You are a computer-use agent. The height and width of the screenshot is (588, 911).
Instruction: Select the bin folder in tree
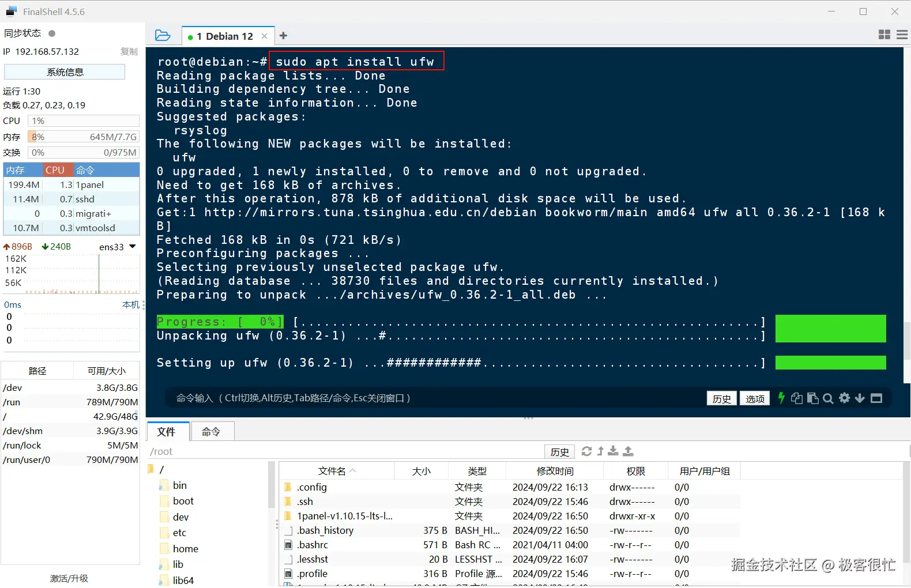point(179,485)
